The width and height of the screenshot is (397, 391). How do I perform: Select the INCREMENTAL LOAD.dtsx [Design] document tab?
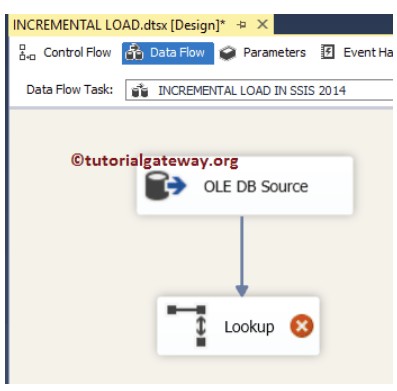[x=119, y=25]
